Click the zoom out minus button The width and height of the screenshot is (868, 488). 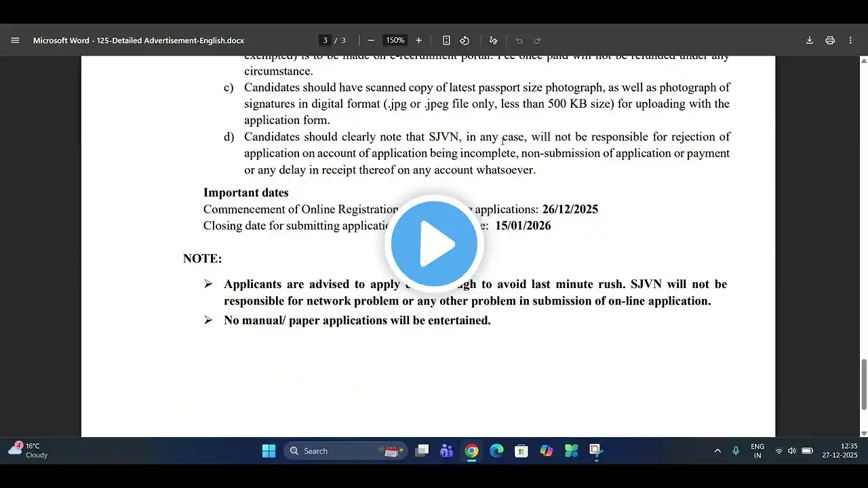(371, 41)
